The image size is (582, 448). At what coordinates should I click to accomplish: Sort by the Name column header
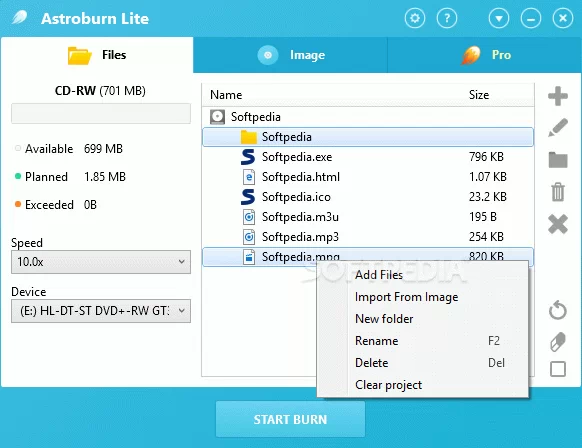226,95
